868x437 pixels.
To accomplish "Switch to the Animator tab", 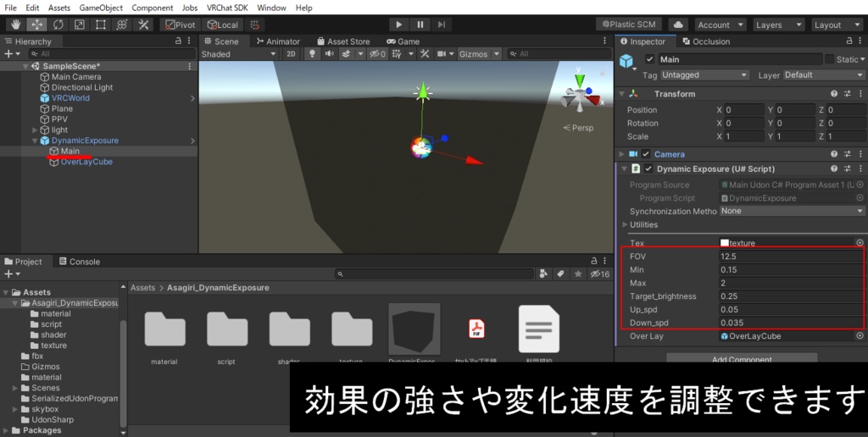I will 278,41.
